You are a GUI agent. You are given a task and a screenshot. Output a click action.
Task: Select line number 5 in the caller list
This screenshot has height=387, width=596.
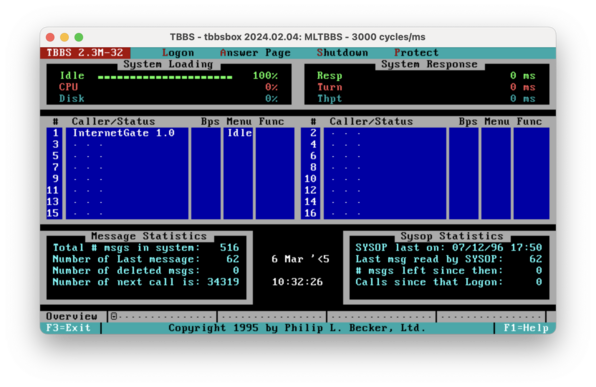(x=55, y=156)
